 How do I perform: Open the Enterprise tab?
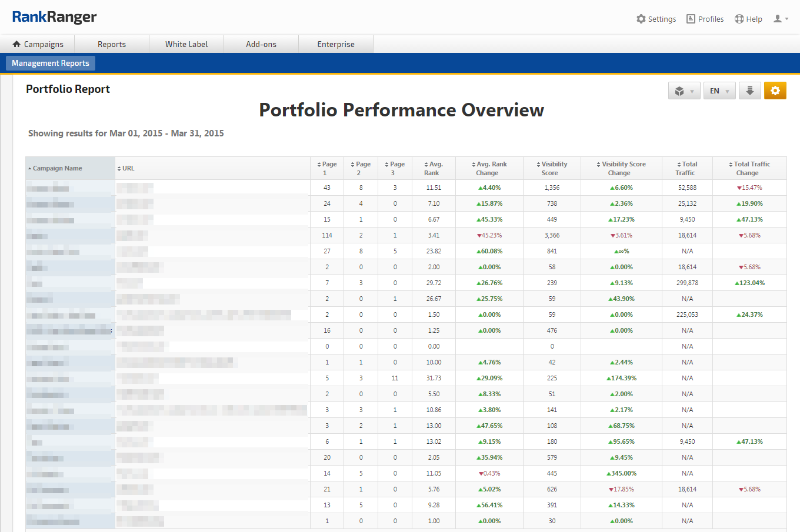336,44
